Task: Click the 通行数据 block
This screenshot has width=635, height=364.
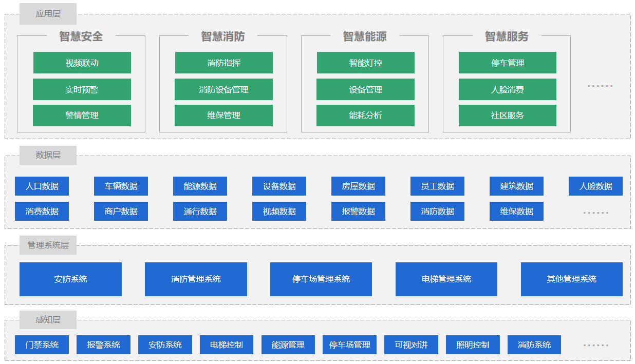Action: click(200, 212)
